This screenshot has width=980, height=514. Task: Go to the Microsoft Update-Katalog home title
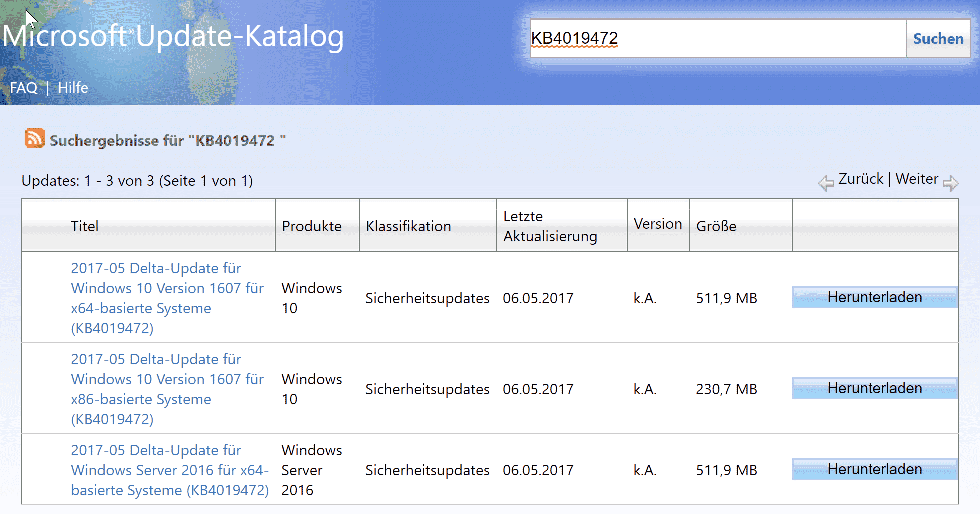[x=173, y=36]
